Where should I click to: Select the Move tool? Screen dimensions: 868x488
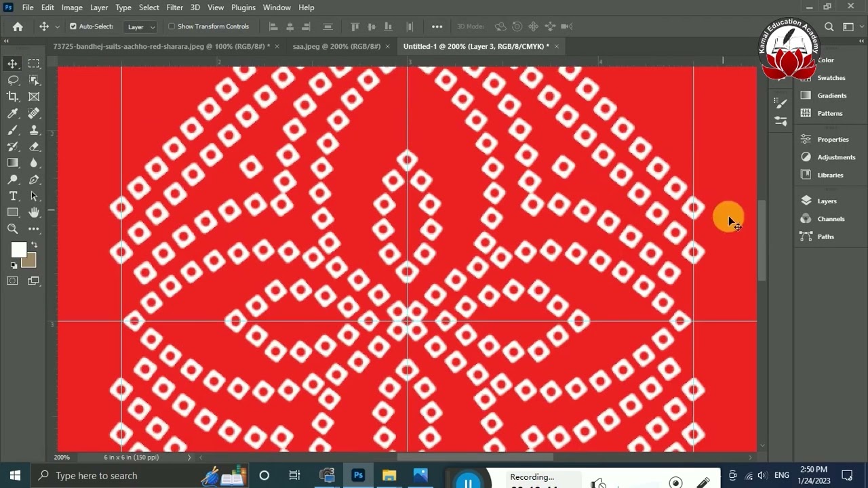[13, 64]
